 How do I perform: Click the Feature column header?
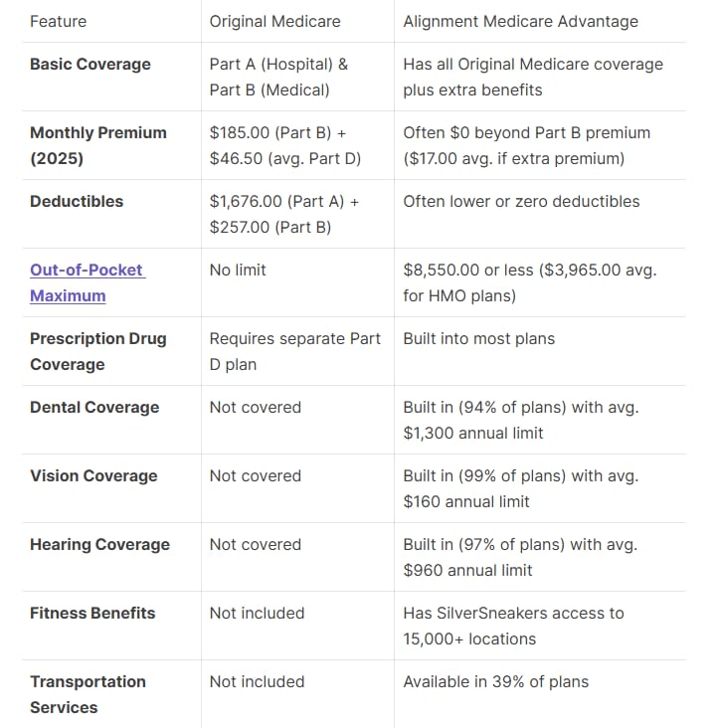pyautogui.click(x=58, y=21)
